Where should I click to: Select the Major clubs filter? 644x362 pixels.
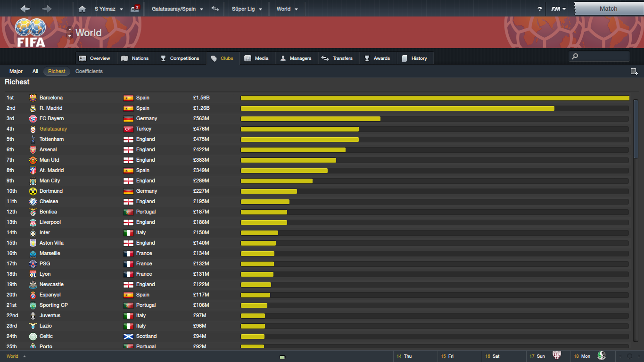[16, 72]
